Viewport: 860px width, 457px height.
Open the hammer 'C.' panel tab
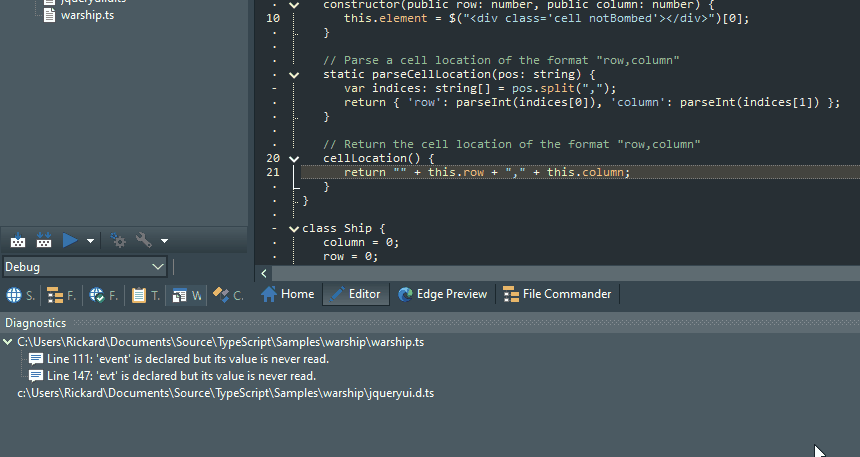229,295
